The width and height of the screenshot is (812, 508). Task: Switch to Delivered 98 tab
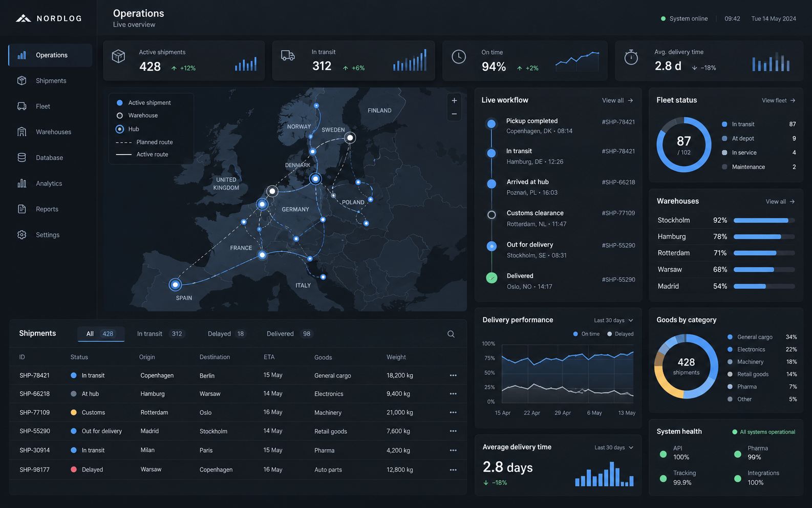pyautogui.click(x=289, y=334)
